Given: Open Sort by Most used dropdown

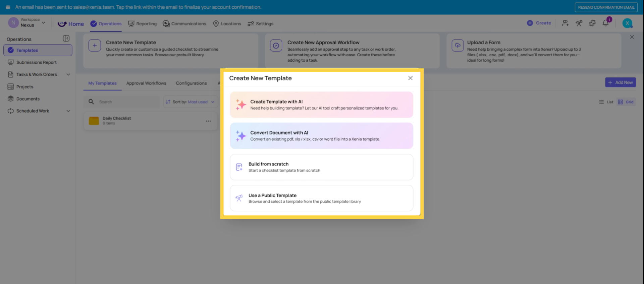Looking at the screenshot, I should point(191,102).
